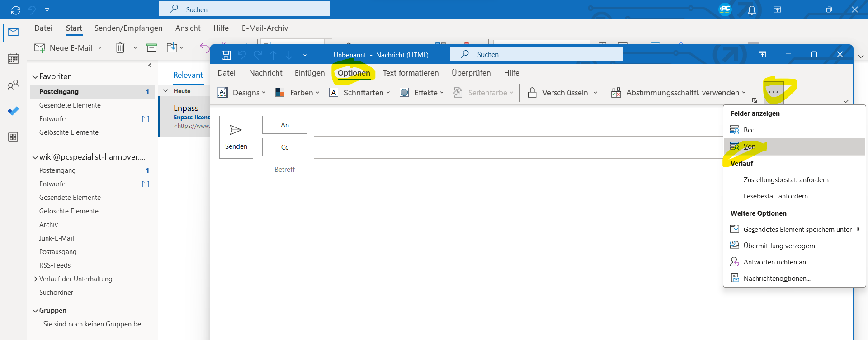Open the calendar view in sidebar

point(13,58)
